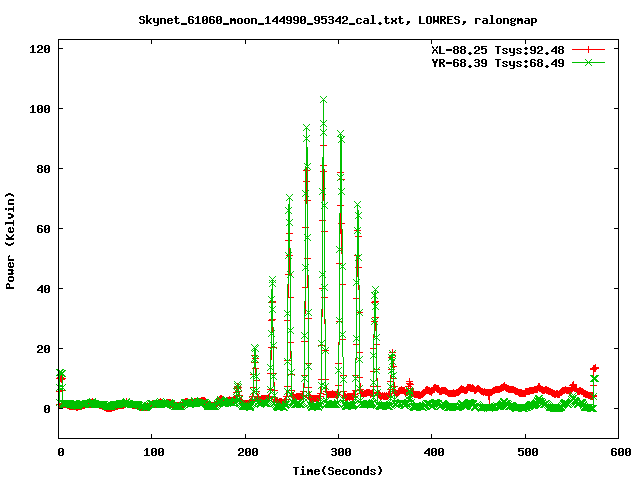Click the 300 tick label on x-axis

click(x=338, y=453)
